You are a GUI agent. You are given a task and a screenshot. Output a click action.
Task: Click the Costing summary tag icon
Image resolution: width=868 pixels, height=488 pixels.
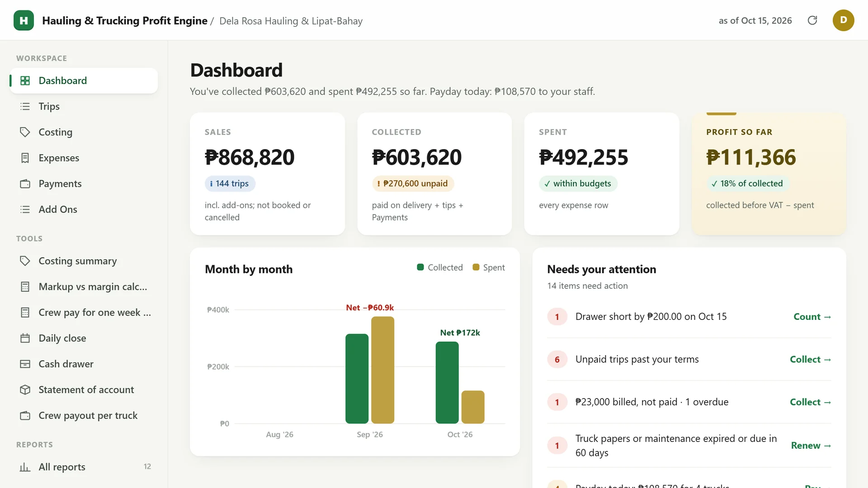(25, 261)
